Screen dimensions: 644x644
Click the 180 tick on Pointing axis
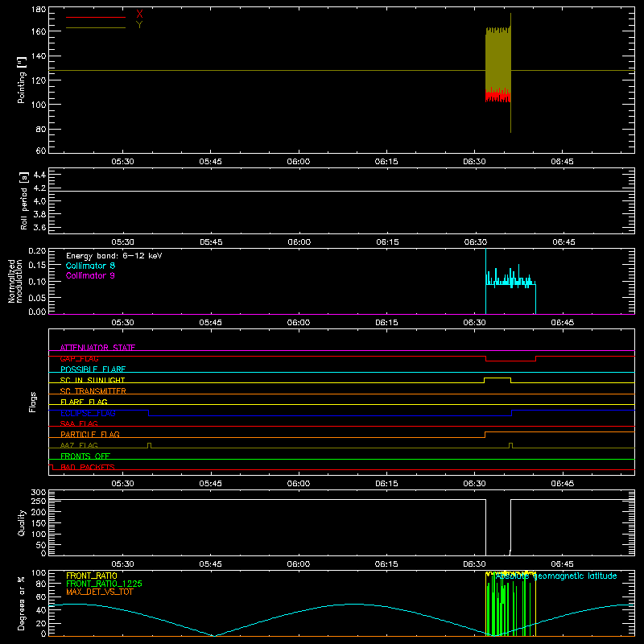point(39,10)
